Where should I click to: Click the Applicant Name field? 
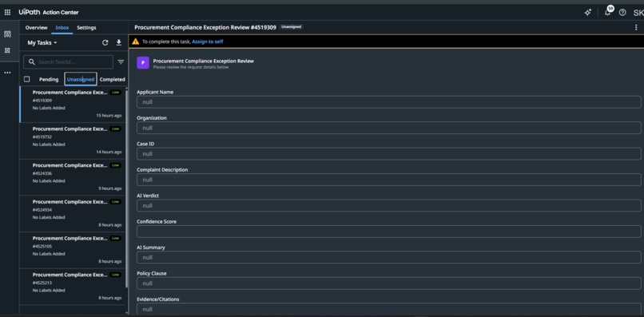pyautogui.click(x=388, y=102)
